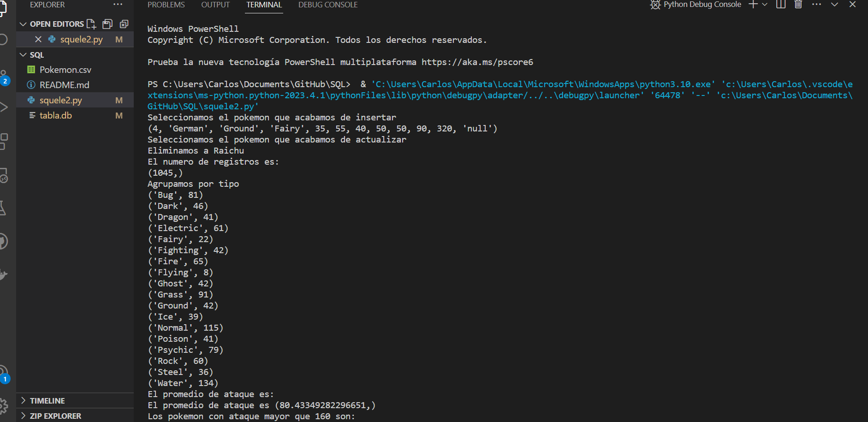Screen dimensions: 868x422
Task: Create a new terminal with plus icon
Action: click(x=753, y=5)
